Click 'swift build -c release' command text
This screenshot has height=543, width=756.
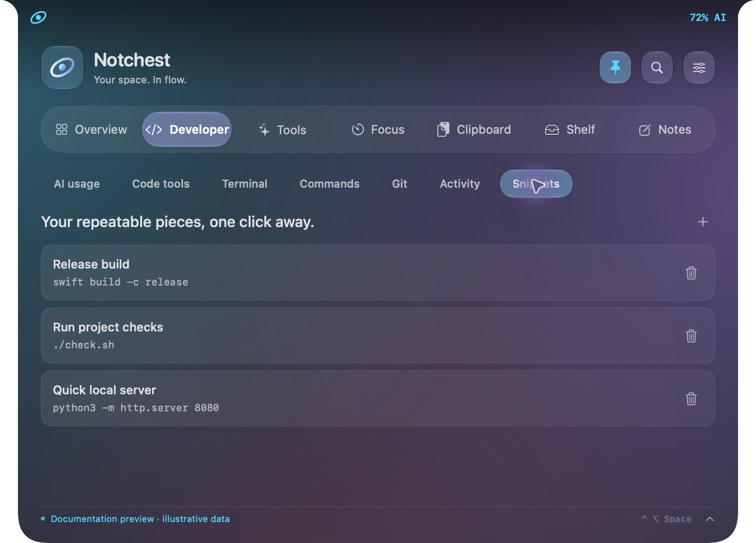(121, 282)
